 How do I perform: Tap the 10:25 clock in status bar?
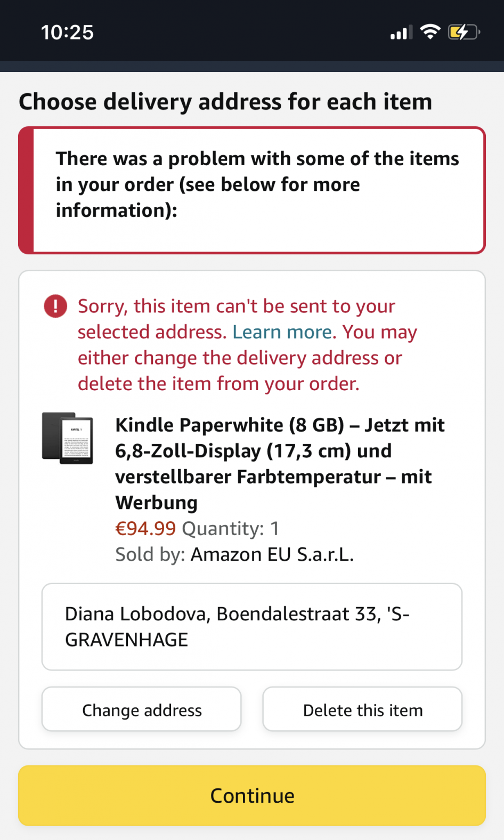pos(67,33)
